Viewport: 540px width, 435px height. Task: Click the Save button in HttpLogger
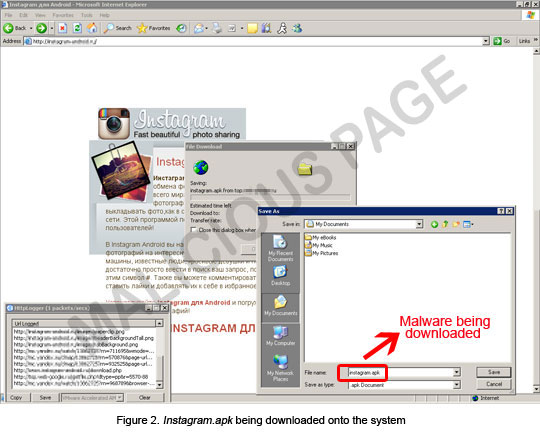tap(45, 397)
